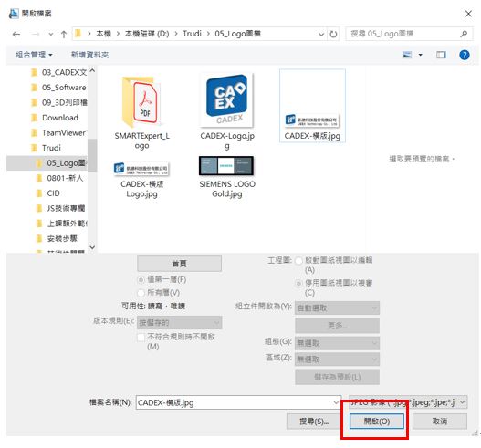This screenshot has width=481, height=448.
Task: Click the tree scroll-down arrow
Action: pyautogui.click(x=92, y=247)
